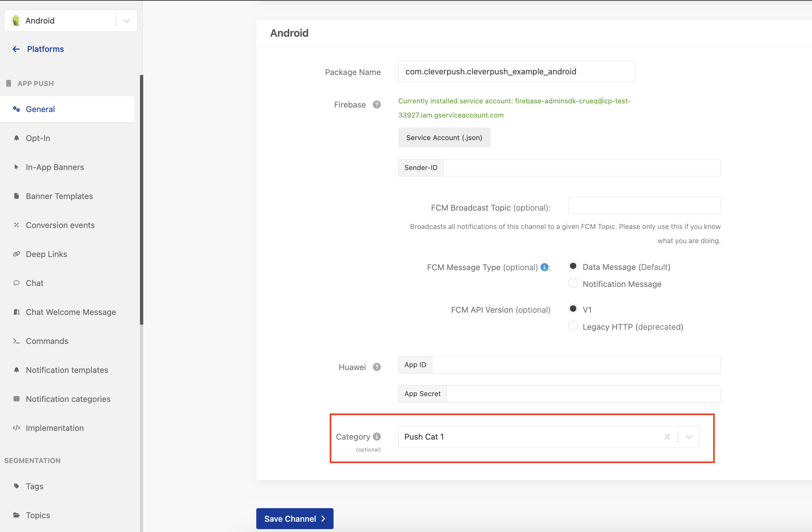Click the Chat bubble icon
Viewport: 812px width, 532px height.
[17, 283]
